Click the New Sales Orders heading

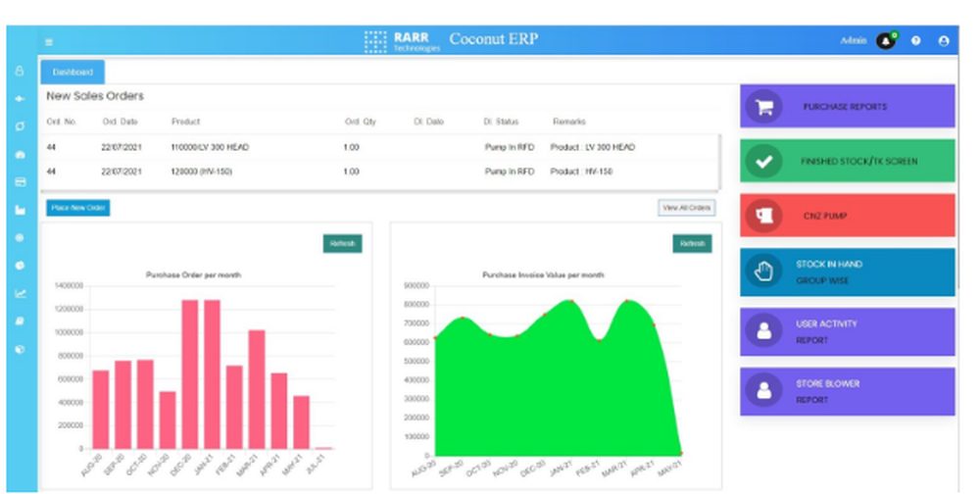pyautogui.click(x=95, y=96)
